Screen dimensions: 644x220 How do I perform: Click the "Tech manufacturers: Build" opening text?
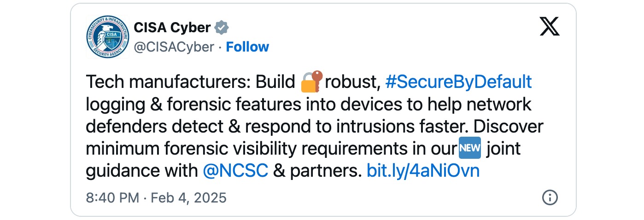[x=190, y=82]
